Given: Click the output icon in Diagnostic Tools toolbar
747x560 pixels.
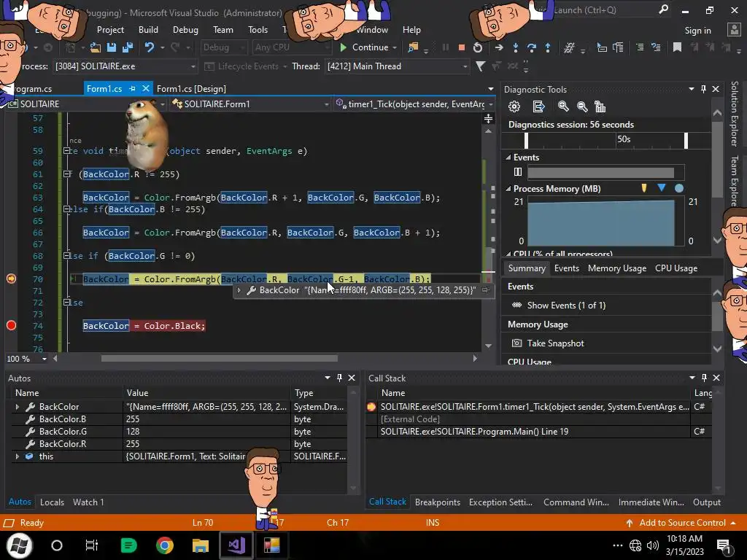Looking at the screenshot, I should pyautogui.click(x=538, y=106).
